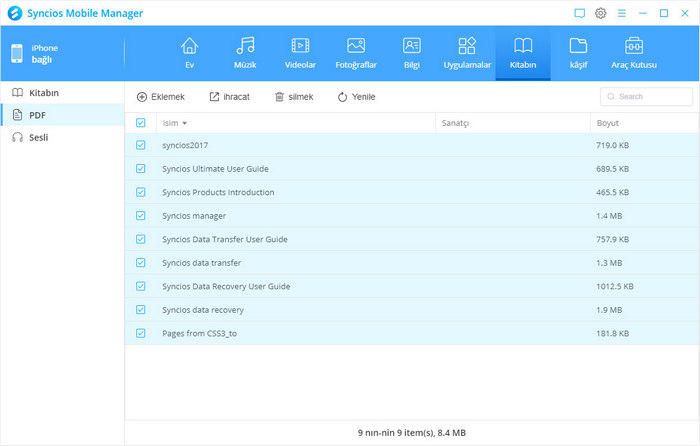
Task: Go to Videolar section
Action: click(x=300, y=53)
